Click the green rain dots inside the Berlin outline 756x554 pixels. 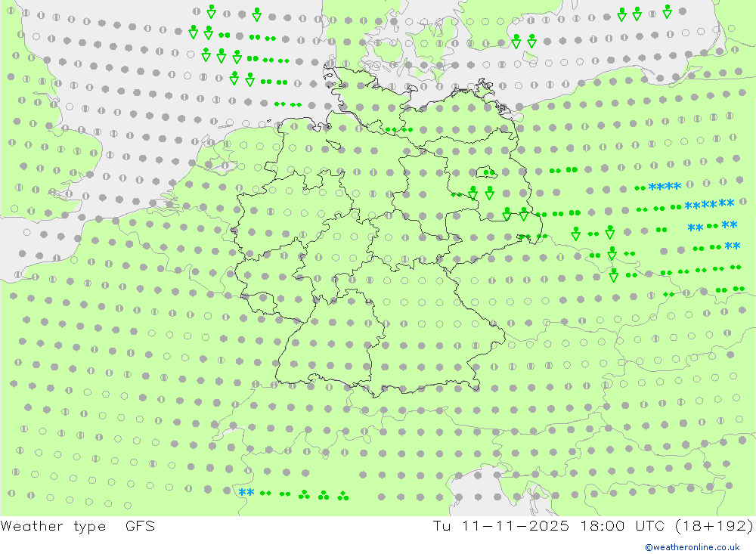489,172
